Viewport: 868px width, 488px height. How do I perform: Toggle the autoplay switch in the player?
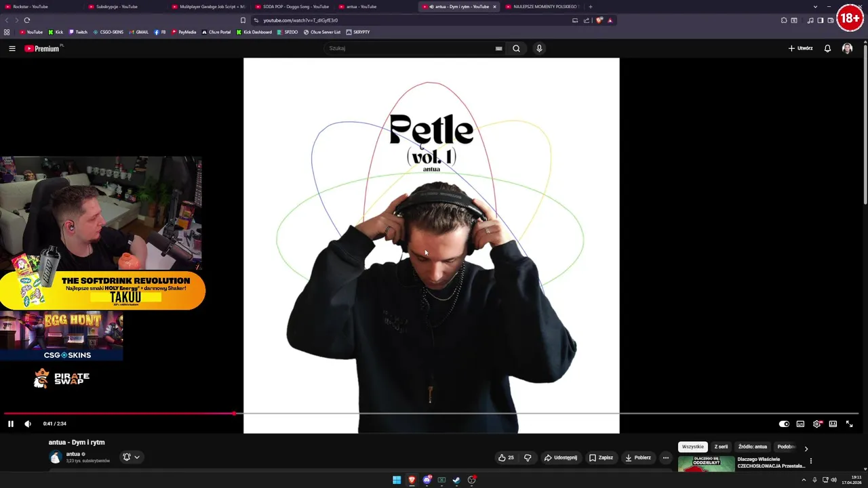(x=784, y=424)
